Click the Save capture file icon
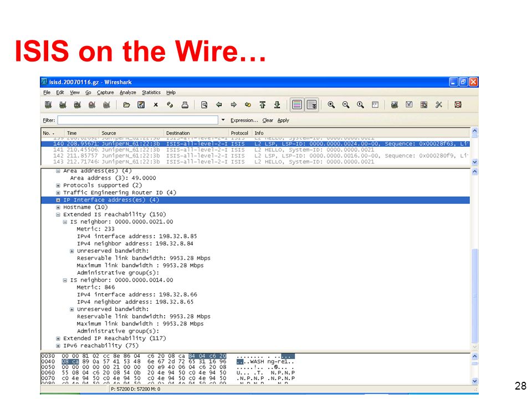 click(x=141, y=105)
